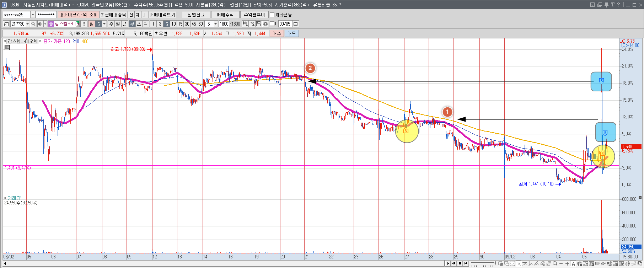Viewport: 644px width, 268px height.
Task: Click the exclamation mark info button
Action: [84, 24]
